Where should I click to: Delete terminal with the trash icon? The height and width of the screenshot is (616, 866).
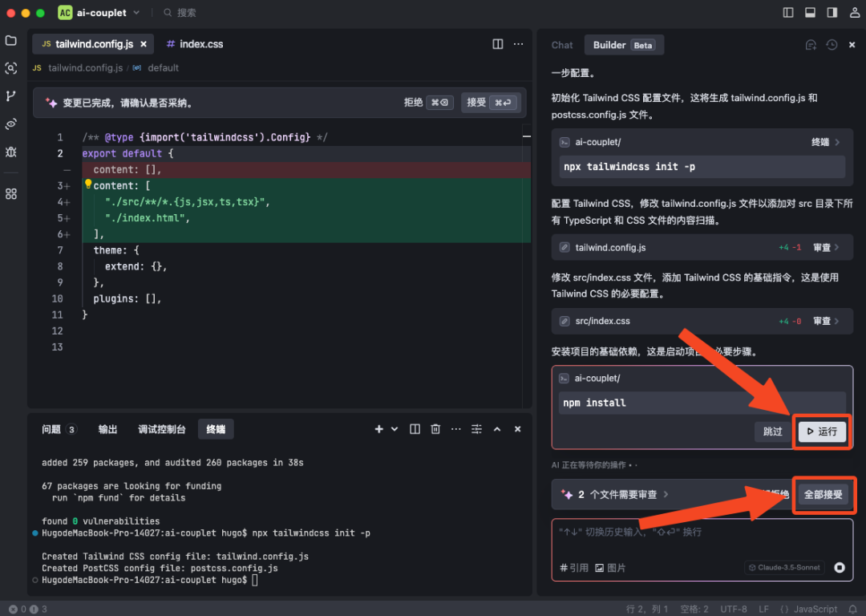coord(435,429)
